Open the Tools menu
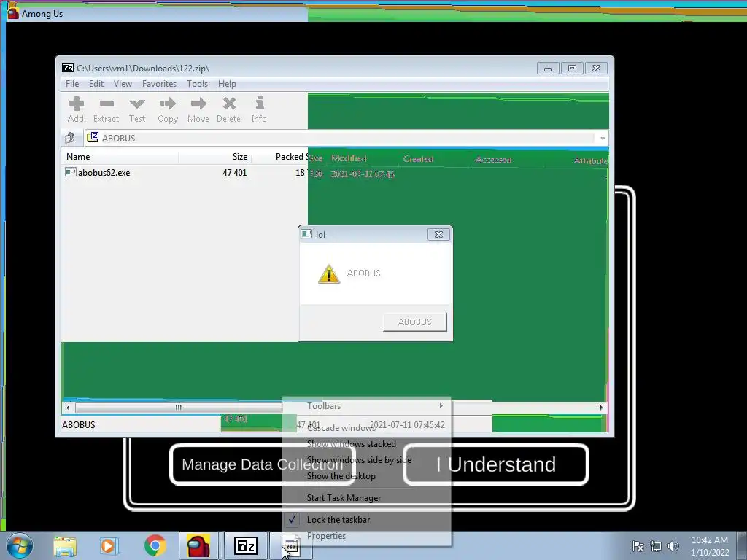The width and height of the screenshot is (747, 560). 197,84
